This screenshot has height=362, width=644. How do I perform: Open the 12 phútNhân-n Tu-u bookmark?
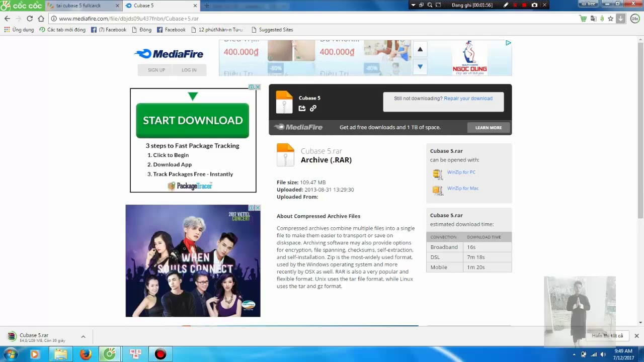pos(218,30)
